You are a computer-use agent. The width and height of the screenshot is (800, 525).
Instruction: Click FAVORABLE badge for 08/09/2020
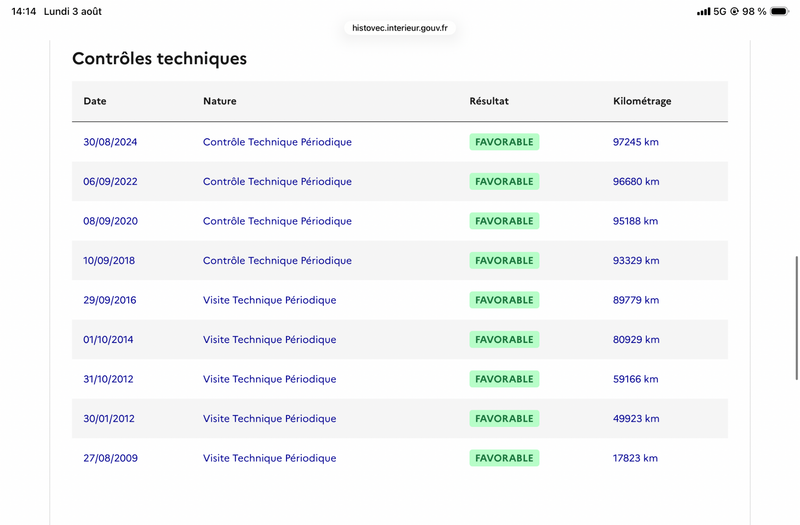coord(504,221)
